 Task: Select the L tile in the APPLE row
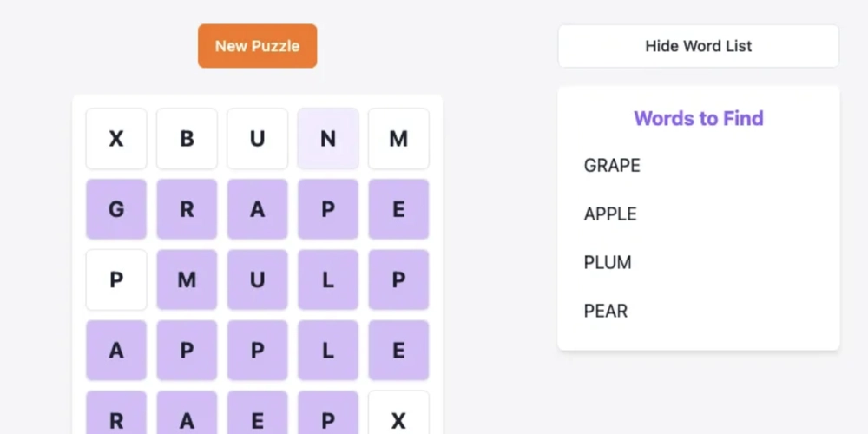click(x=328, y=350)
